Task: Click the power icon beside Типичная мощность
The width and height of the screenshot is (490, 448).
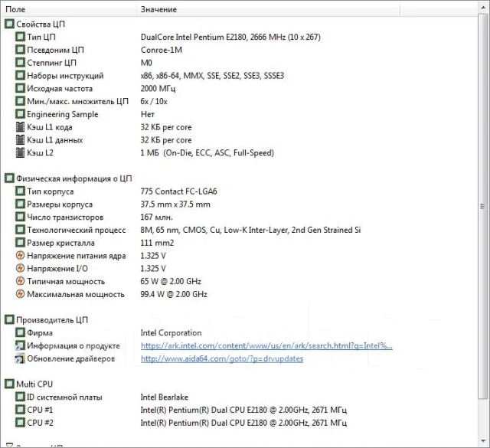Action: coord(20,281)
